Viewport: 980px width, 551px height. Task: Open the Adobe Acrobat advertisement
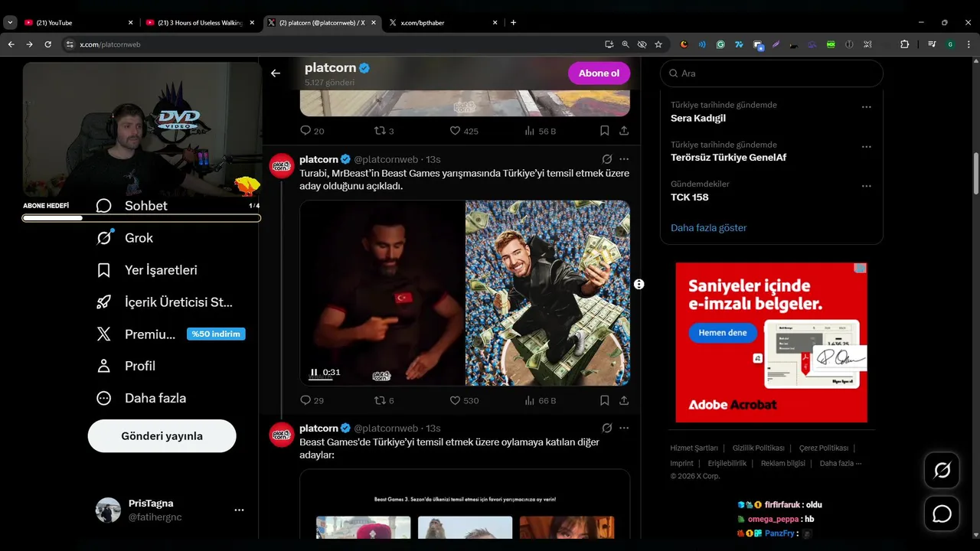pos(771,342)
